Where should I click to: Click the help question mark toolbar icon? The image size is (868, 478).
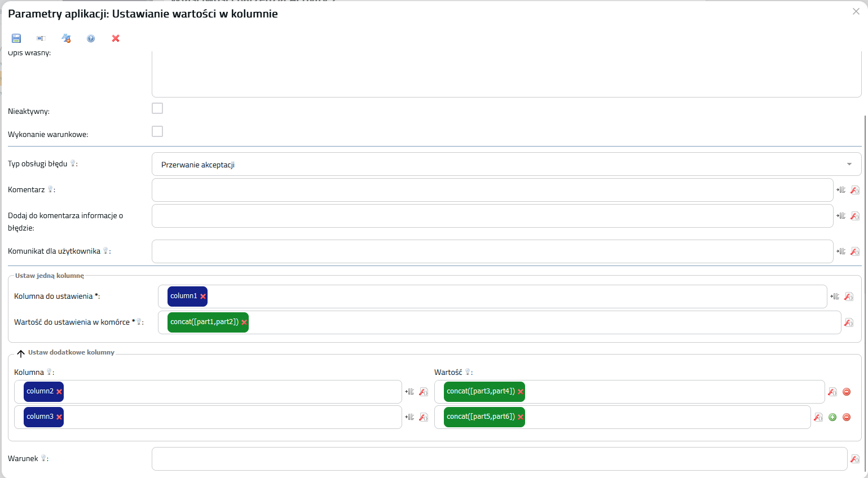(x=91, y=38)
